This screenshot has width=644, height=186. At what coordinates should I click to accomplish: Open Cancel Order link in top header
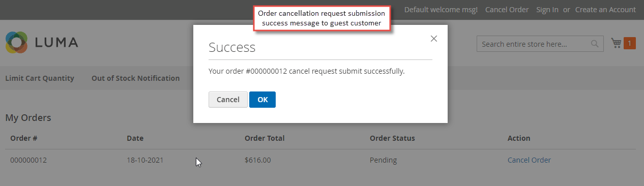(507, 10)
